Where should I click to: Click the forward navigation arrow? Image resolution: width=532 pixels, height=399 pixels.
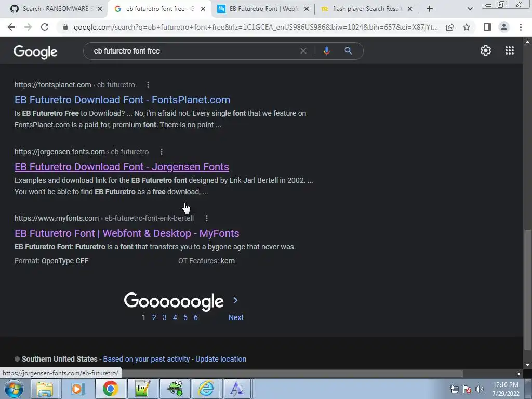tap(28, 27)
